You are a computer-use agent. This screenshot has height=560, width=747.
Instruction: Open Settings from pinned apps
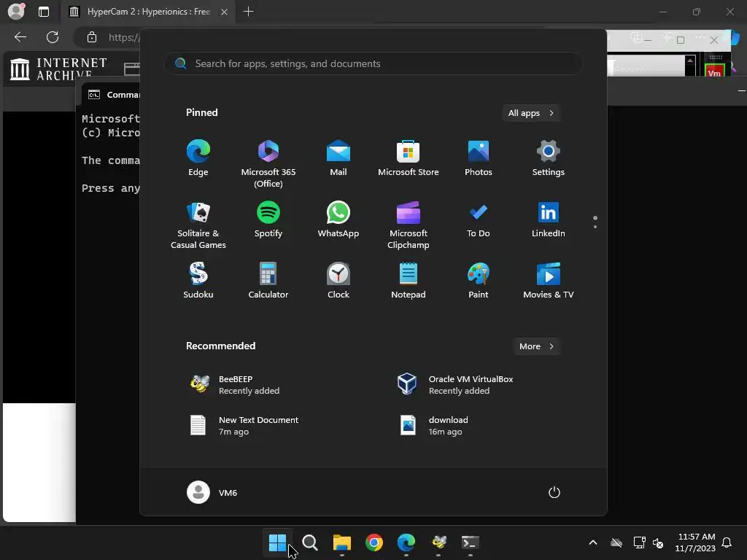[549, 158]
